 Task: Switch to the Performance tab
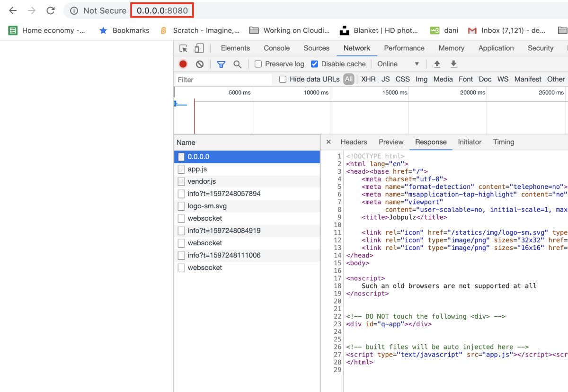[x=404, y=48]
